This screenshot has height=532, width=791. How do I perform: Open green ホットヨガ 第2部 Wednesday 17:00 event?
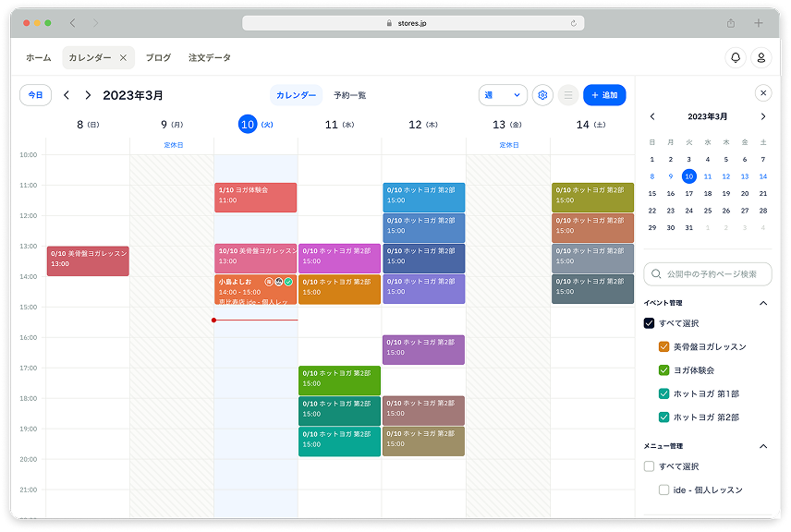tap(339, 381)
